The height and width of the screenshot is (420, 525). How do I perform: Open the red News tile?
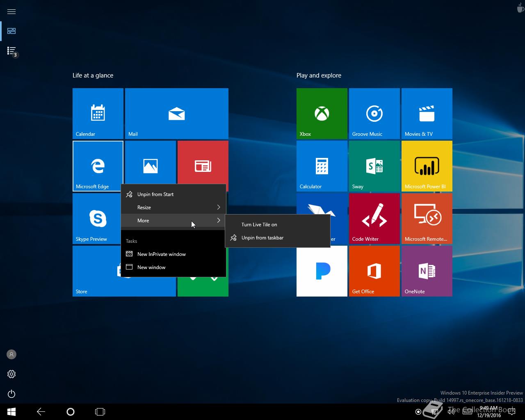(x=203, y=162)
